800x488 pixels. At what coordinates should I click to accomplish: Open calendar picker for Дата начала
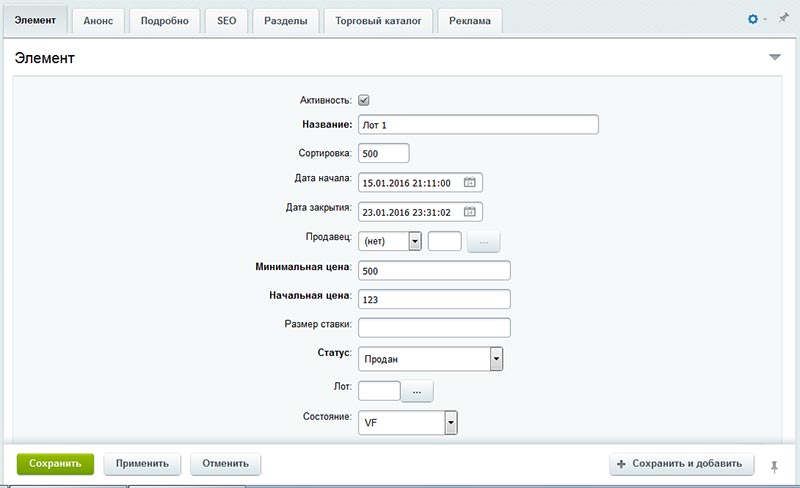[470, 183]
